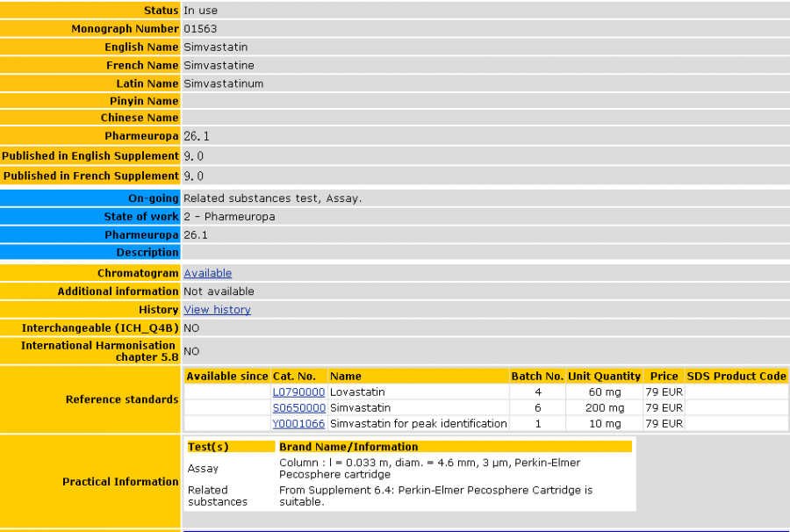Click the Lovastatin row '79 EUR' price
This screenshot has height=532, width=790.
point(664,392)
